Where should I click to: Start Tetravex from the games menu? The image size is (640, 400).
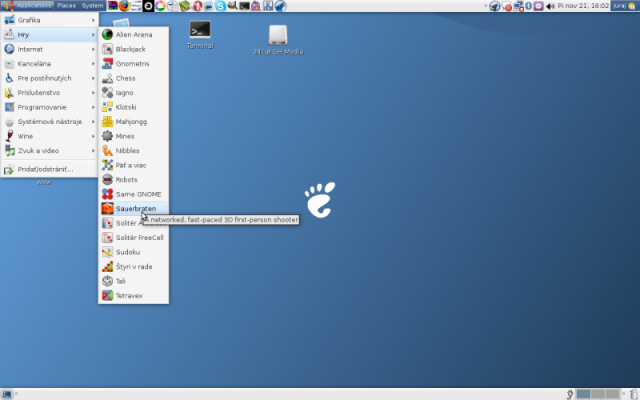pos(133,296)
